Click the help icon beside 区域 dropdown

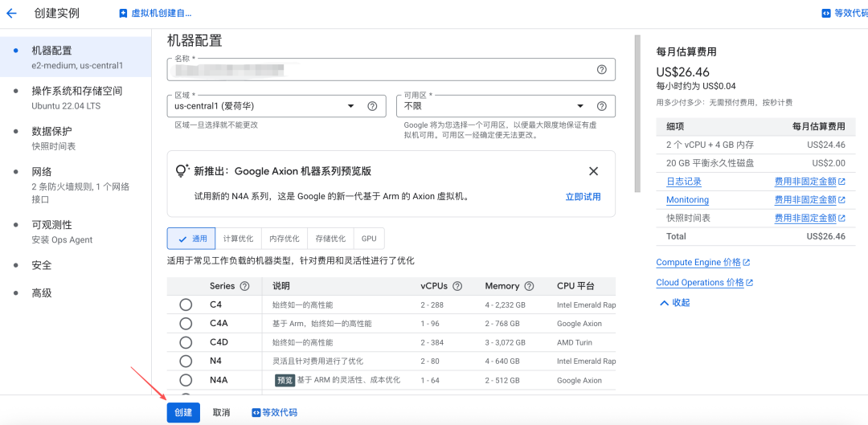coord(372,106)
